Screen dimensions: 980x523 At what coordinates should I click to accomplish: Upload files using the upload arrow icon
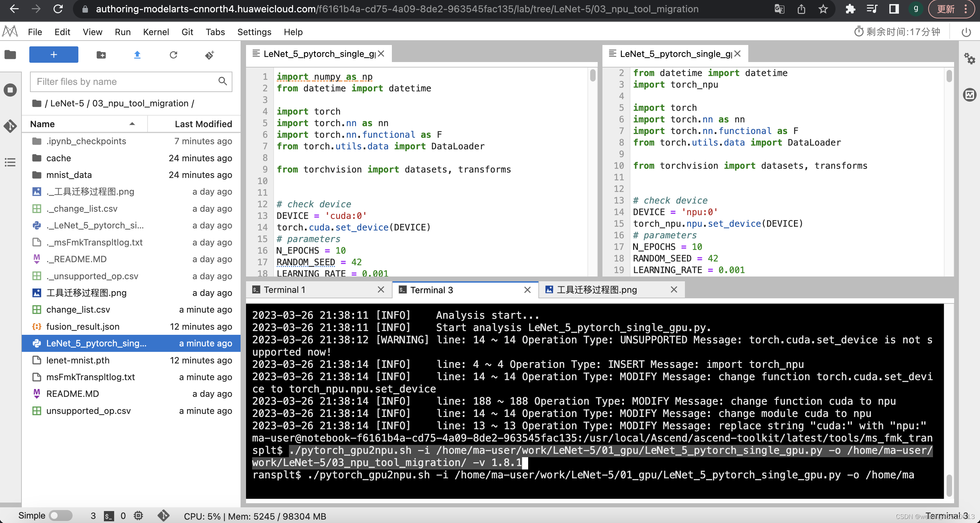(x=137, y=55)
